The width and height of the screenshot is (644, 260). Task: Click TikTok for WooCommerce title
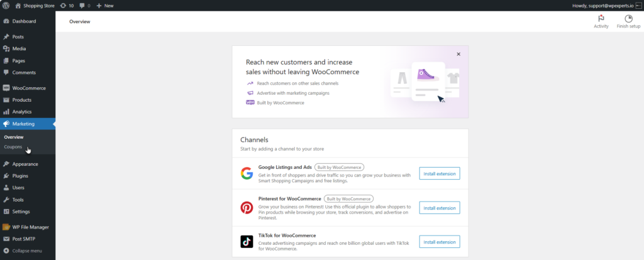287,236
